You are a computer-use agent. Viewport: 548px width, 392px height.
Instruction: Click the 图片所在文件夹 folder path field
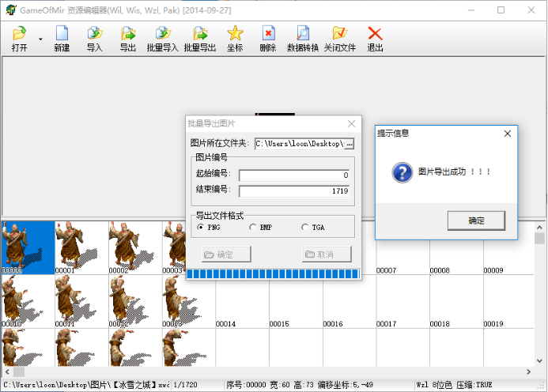click(x=300, y=144)
